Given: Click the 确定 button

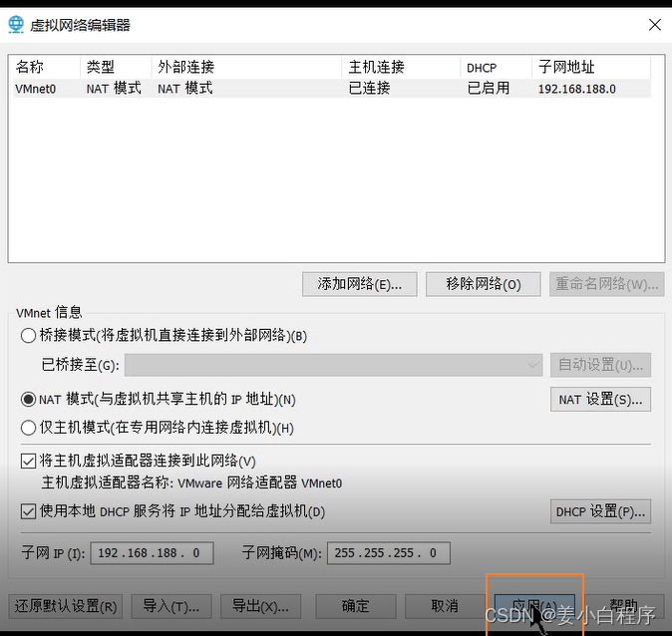Looking at the screenshot, I should click(x=356, y=606).
